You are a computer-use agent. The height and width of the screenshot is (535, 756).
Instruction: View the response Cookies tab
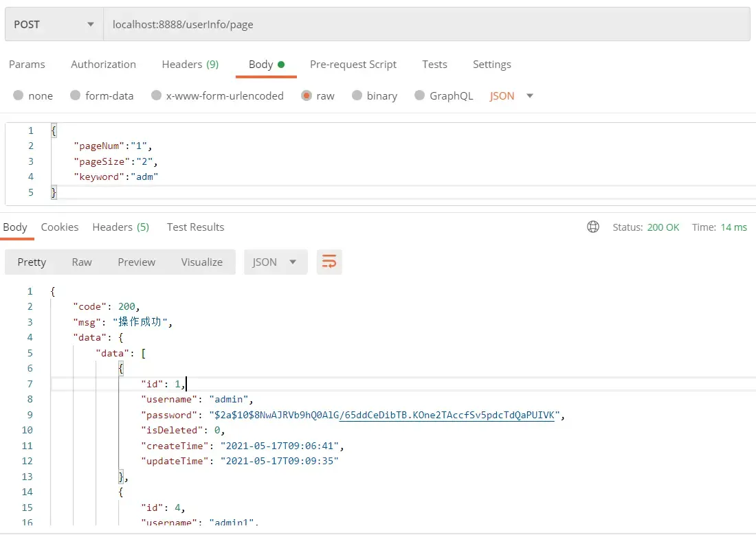pos(59,227)
